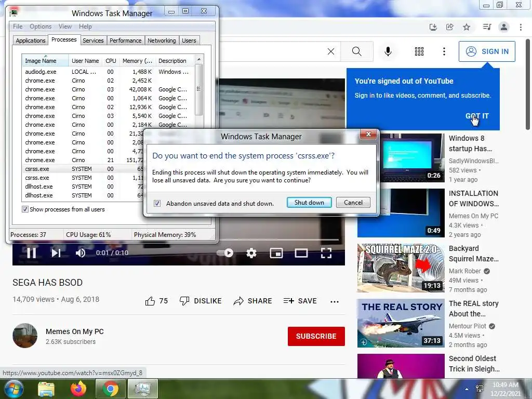The width and height of the screenshot is (532, 399).
Task: Bookmark this page with the star icon
Action: 467,27
